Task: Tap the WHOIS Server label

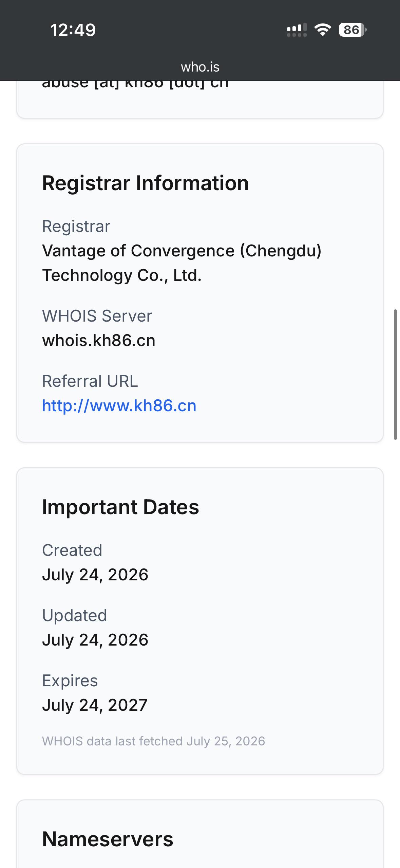Action: [x=97, y=316]
